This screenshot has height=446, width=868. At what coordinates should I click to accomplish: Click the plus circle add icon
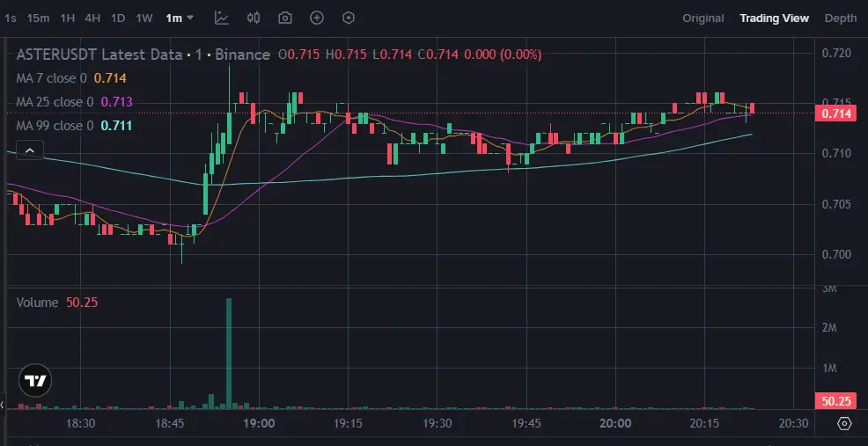[317, 18]
